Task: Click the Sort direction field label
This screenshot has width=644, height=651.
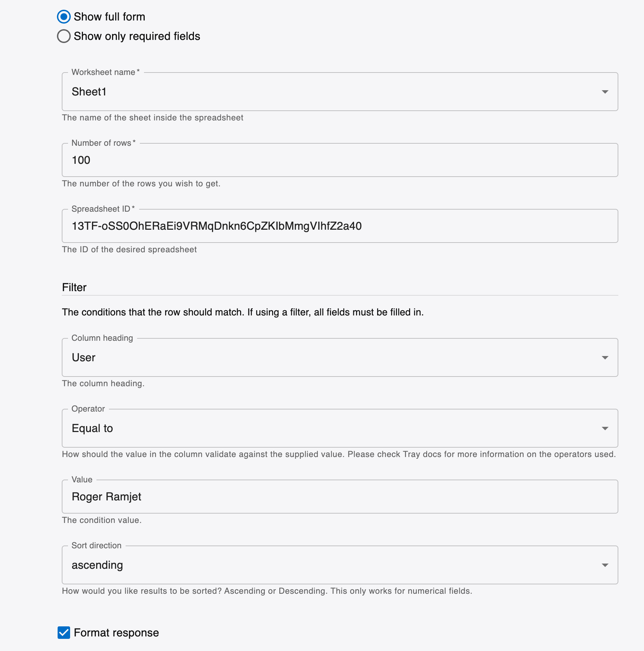Action: (96, 546)
